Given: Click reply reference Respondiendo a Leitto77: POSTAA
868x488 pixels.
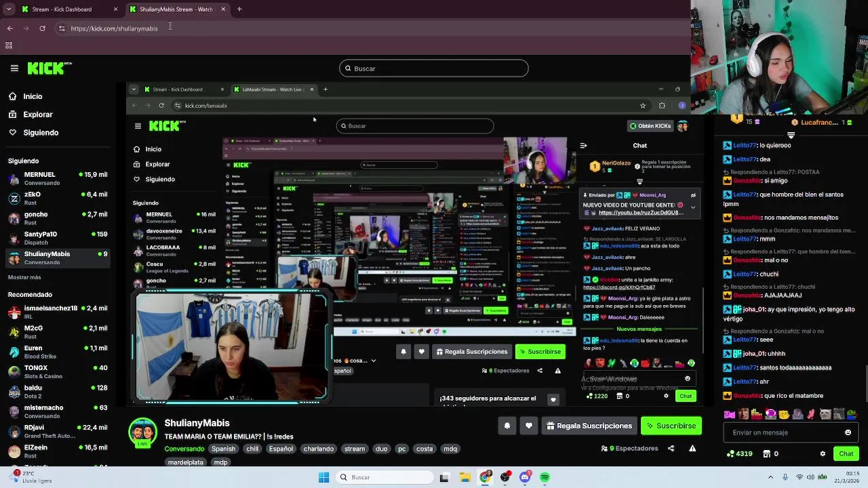Looking at the screenshot, I should click(771, 172).
